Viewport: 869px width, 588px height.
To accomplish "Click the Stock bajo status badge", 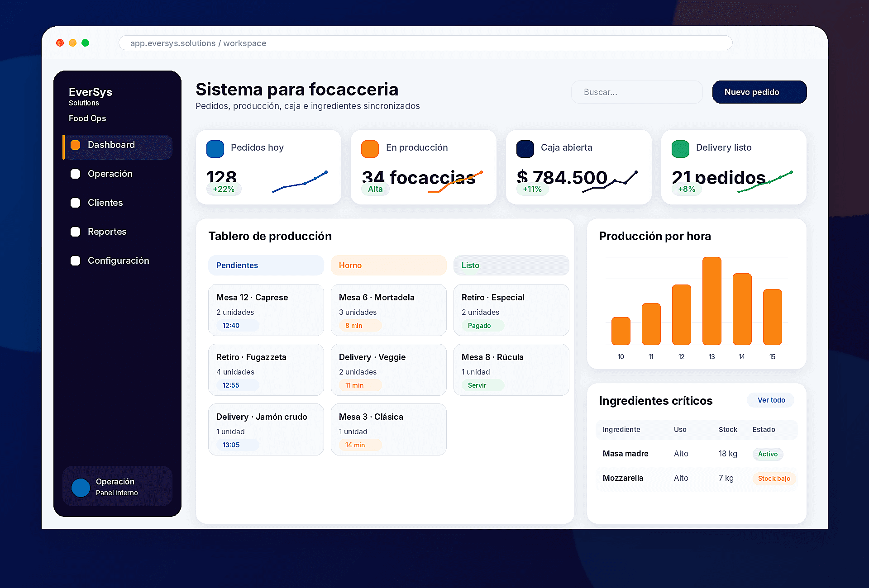I will 774,479.
